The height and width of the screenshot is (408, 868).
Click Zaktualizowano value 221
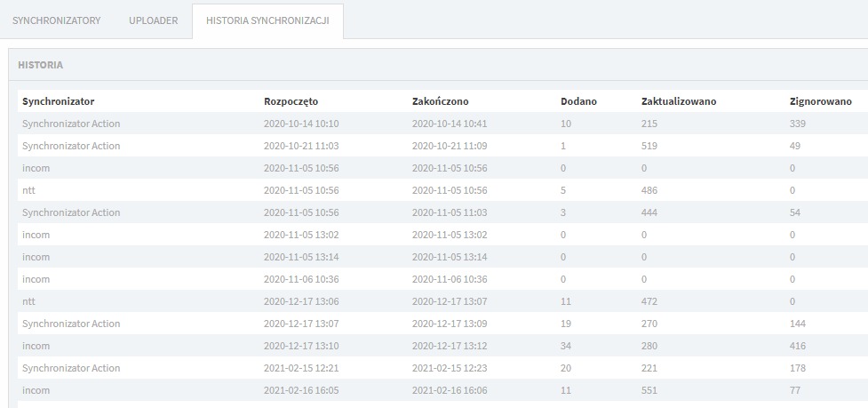649,368
